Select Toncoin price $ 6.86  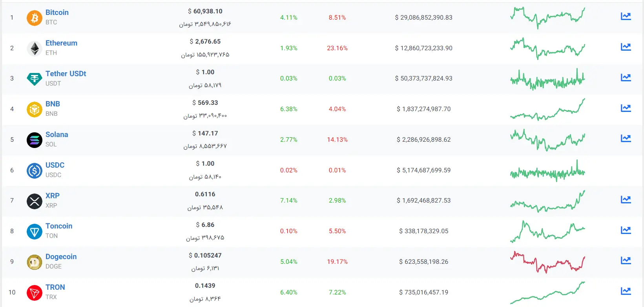pos(205,225)
